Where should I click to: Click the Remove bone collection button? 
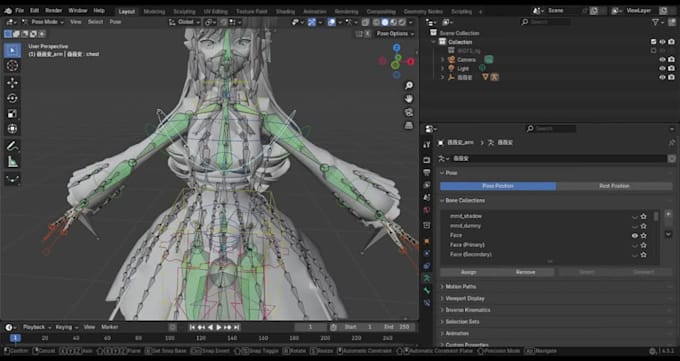click(x=526, y=272)
